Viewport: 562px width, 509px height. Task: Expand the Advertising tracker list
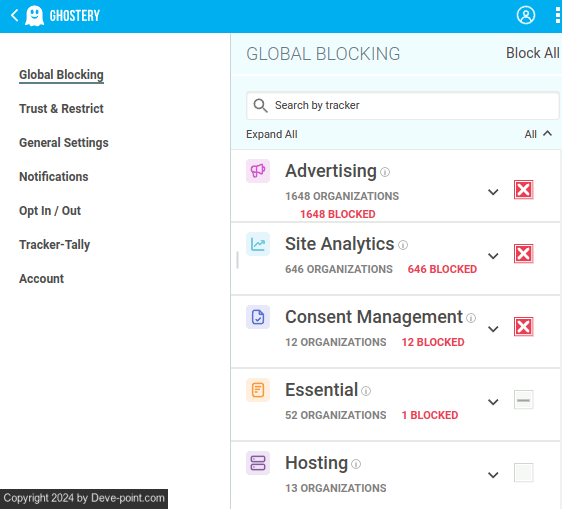pos(493,192)
